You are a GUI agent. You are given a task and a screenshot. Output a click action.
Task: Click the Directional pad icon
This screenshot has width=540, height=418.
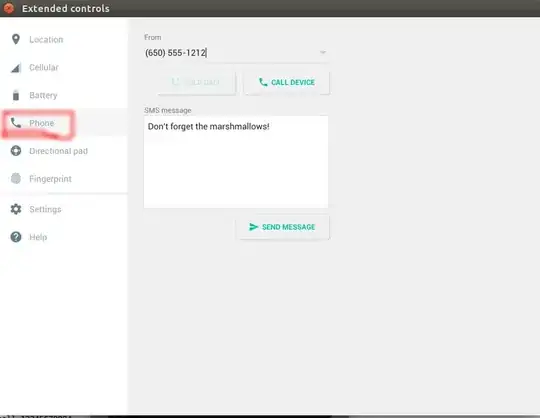pyautogui.click(x=16, y=151)
